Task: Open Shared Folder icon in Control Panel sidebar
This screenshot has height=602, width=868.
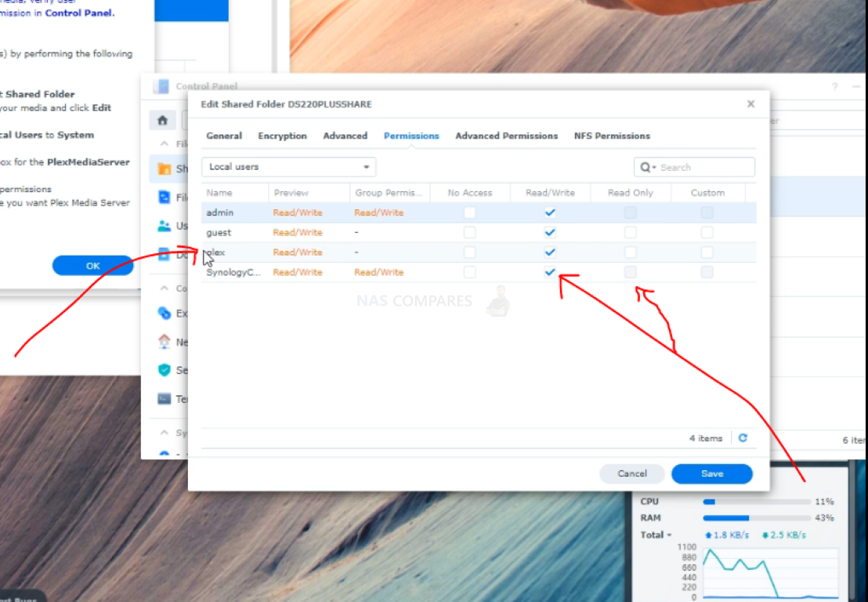Action: click(x=165, y=169)
